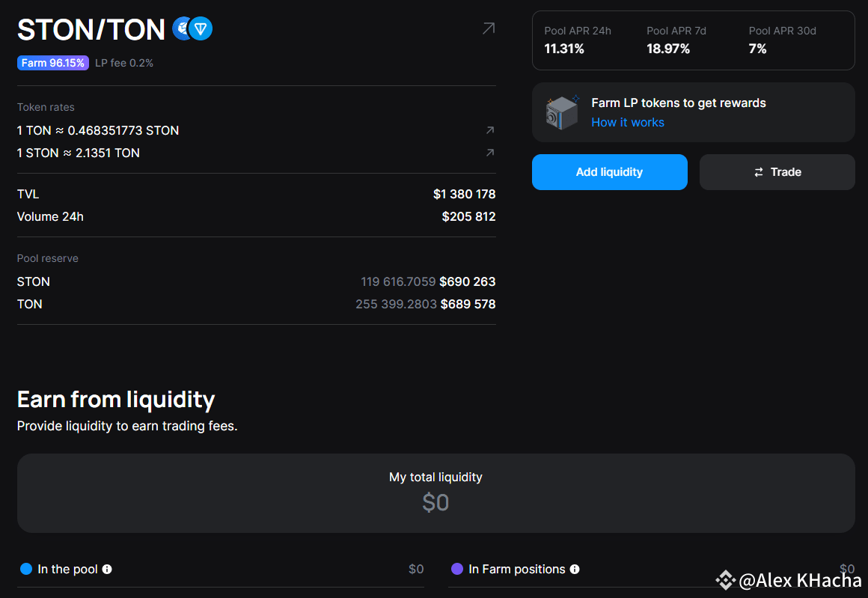Click the TVL value $1 380 178

click(x=464, y=195)
